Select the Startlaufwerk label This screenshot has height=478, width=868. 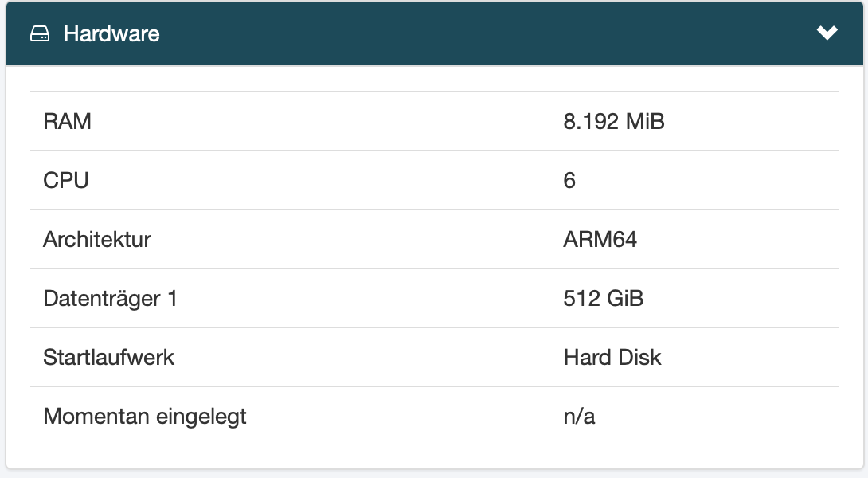[x=108, y=357]
